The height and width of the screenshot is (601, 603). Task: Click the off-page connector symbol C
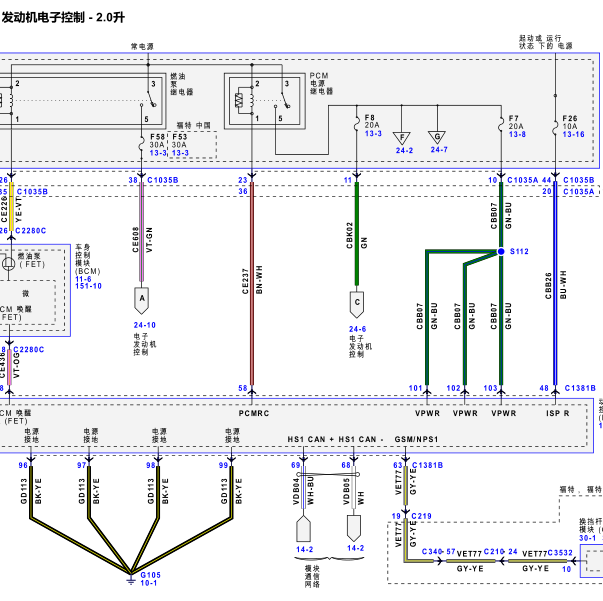[357, 305]
